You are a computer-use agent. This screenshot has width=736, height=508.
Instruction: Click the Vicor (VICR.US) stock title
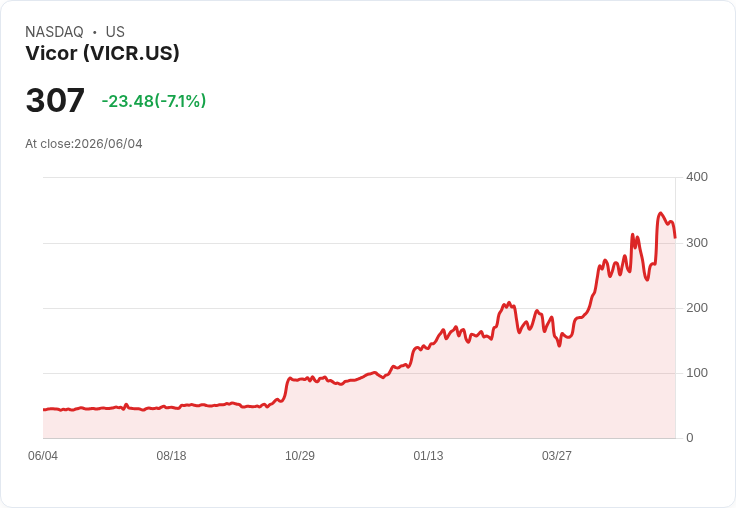coord(102,53)
